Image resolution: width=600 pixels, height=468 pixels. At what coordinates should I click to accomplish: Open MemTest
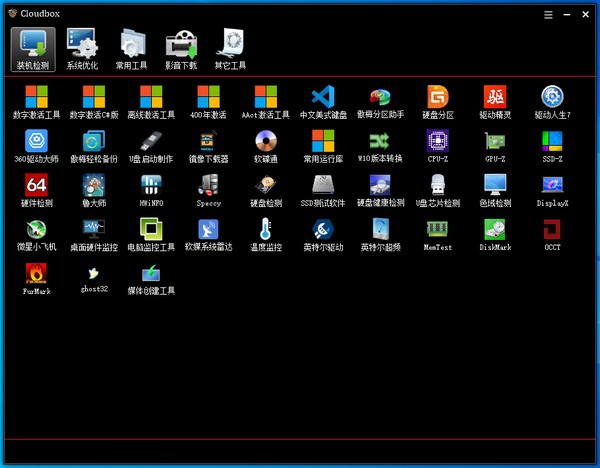[x=438, y=235]
